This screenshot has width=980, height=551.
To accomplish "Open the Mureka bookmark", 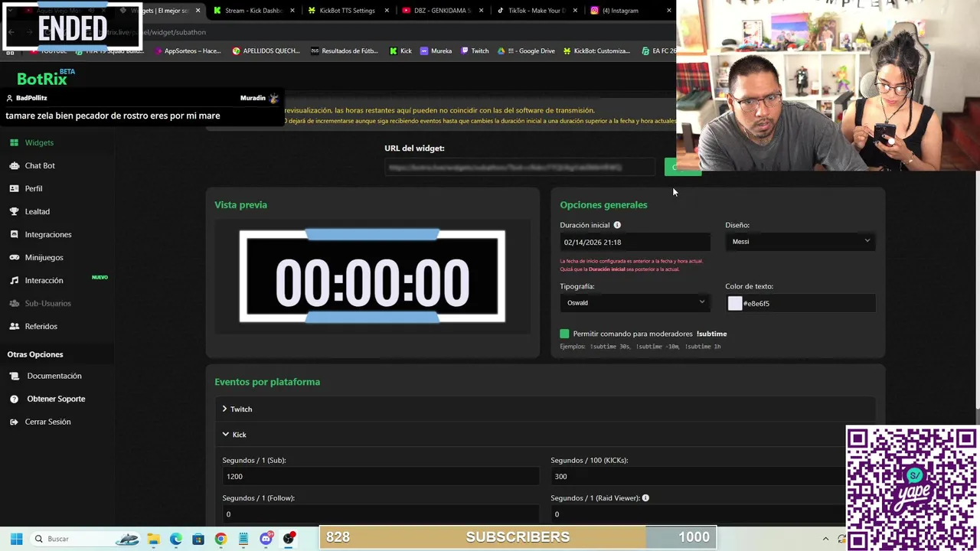I will [436, 51].
